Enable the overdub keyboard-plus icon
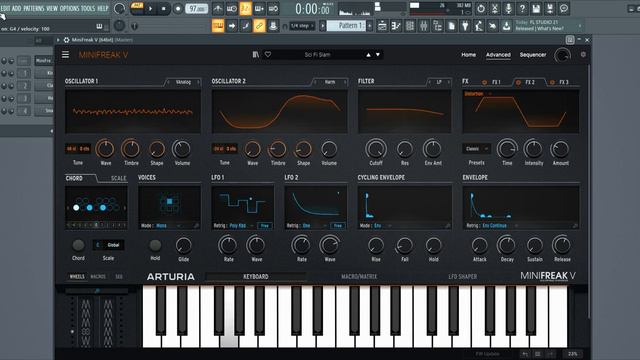Viewport: 640px width, 360px height. coord(259,8)
